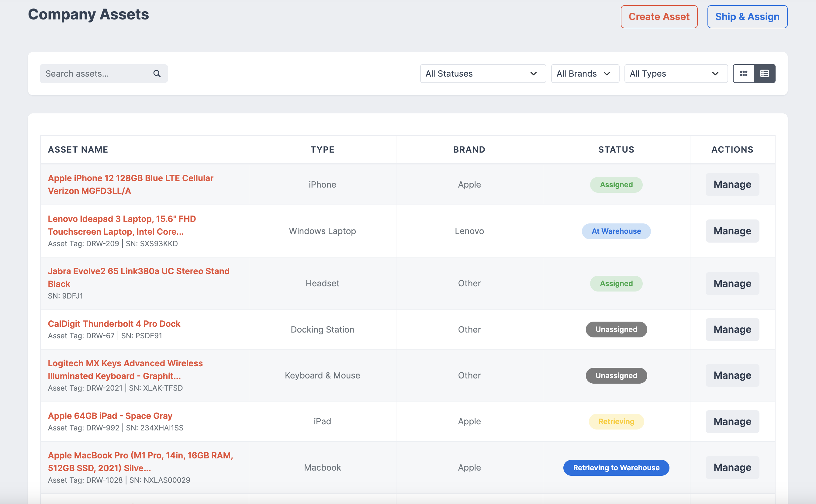Image resolution: width=816 pixels, height=504 pixels.
Task: Open Apple 64GB iPad Space Gray link
Action: pos(110,416)
